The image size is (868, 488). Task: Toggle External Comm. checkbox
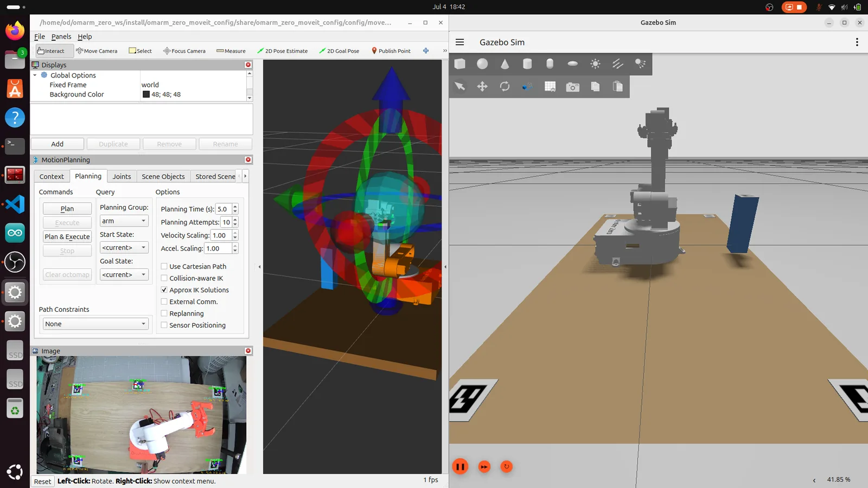[164, 302]
